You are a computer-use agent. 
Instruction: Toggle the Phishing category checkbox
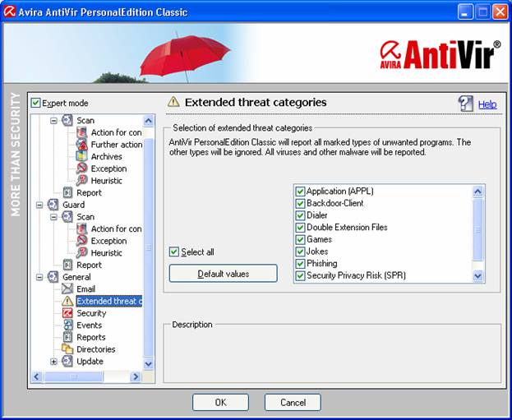[x=300, y=264]
